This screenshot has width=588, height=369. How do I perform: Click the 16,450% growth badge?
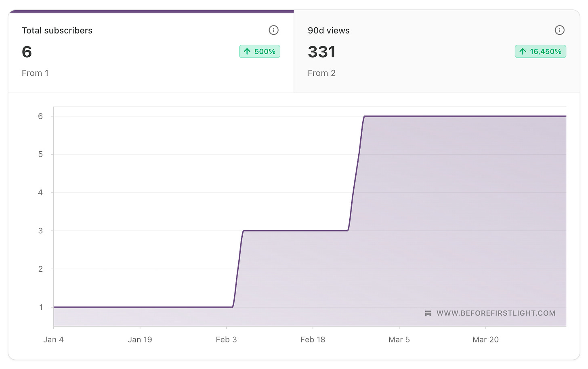coord(540,52)
